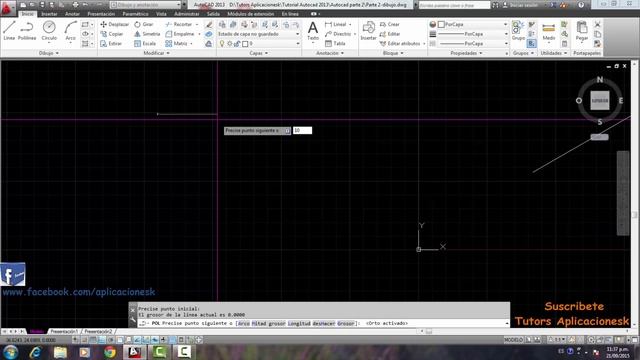Select the Arco tool
The height and width of the screenshot is (360, 640).
[70, 31]
